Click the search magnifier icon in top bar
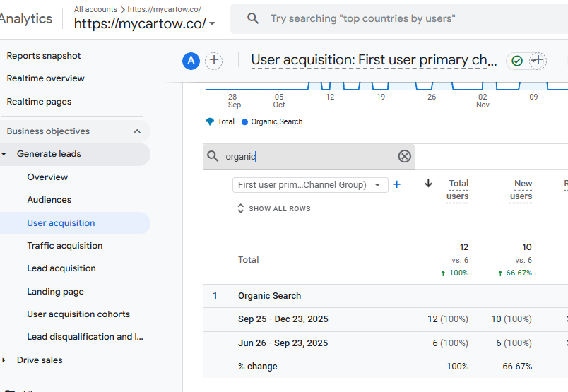The height and width of the screenshot is (392, 568). click(x=253, y=19)
